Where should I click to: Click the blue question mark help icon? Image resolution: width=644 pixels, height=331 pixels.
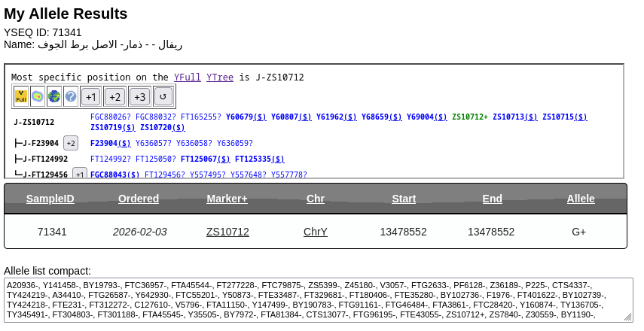[70, 97]
